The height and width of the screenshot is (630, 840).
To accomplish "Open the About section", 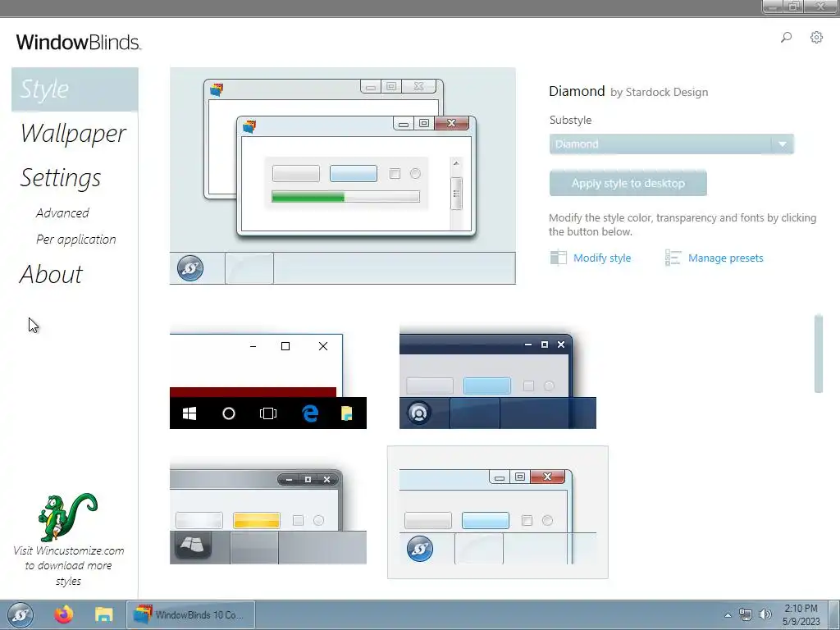I will 52,274.
